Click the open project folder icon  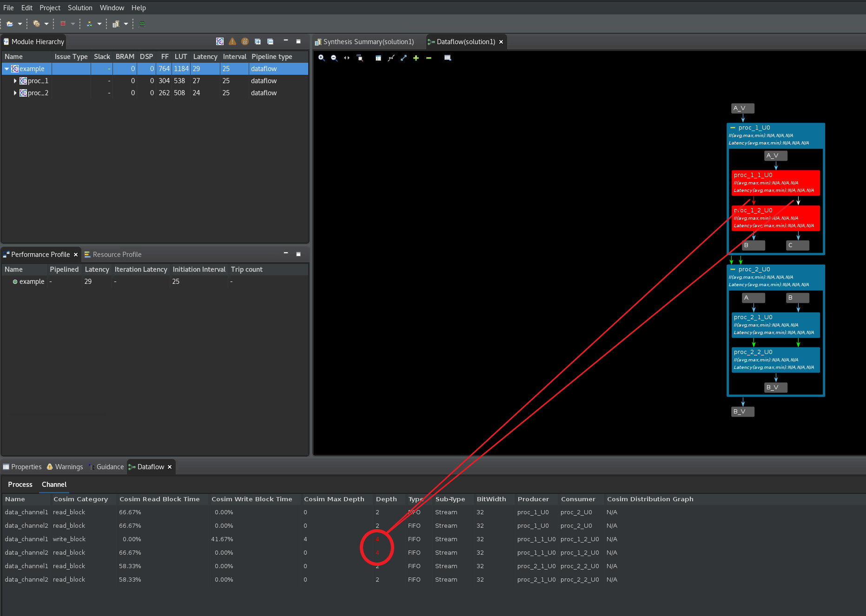(x=9, y=24)
